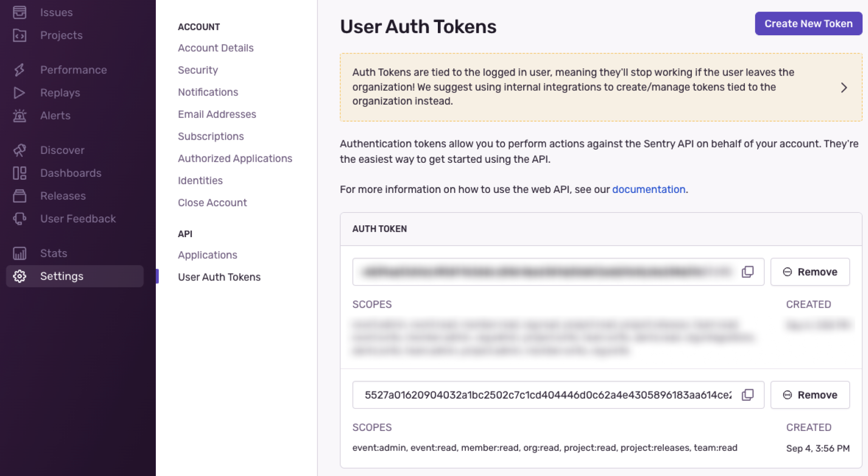Image resolution: width=868 pixels, height=476 pixels.
Task: Open API Applications page
Action: (x=208, y=255)
